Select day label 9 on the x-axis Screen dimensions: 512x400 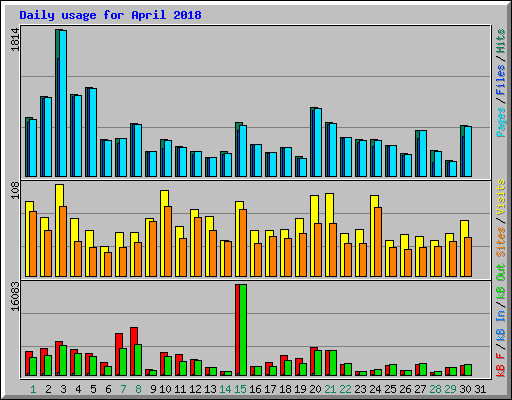pos(153,389)
